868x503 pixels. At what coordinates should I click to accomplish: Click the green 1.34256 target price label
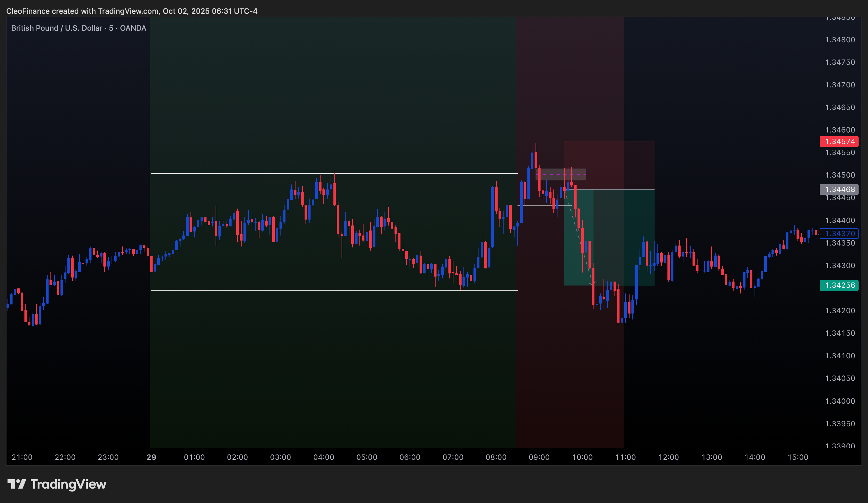click(839, 285)
